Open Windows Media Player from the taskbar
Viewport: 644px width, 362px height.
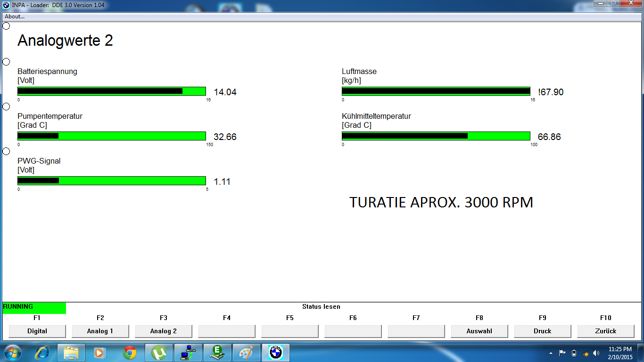pyautogui.click(x=100, y=353)
